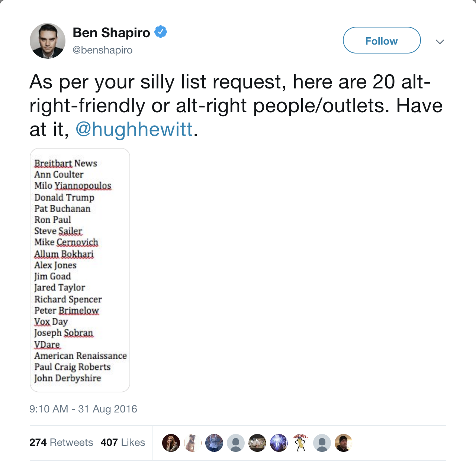The image size is (476, 463).
Task: Click the 407 Likes count
Action: 123,442
